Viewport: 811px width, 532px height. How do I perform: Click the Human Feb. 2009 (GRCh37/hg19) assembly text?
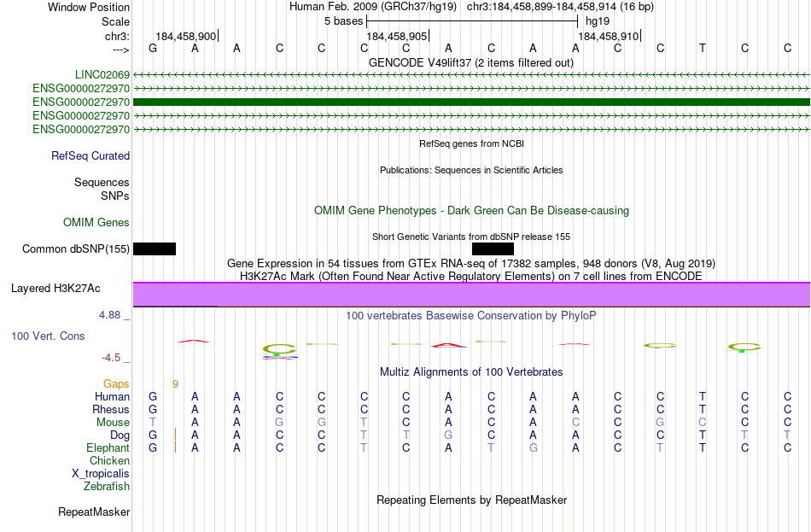[x=373, y=7]
